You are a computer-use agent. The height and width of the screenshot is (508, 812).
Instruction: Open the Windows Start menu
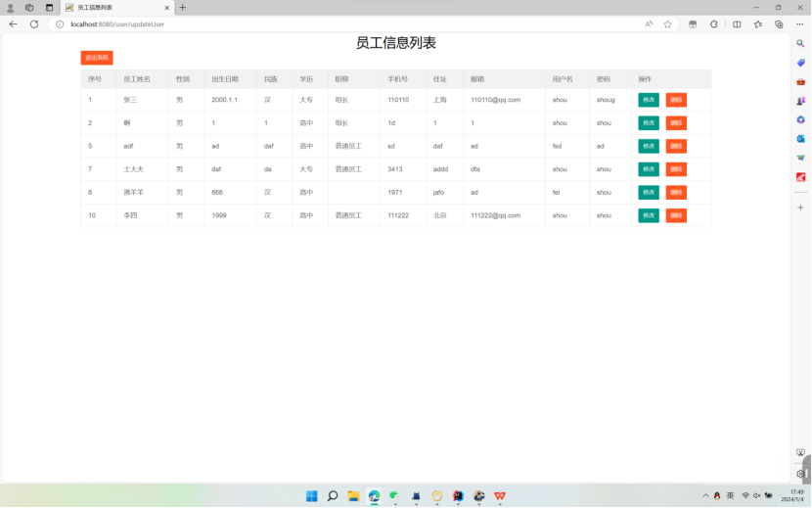(x=312, y=496)
